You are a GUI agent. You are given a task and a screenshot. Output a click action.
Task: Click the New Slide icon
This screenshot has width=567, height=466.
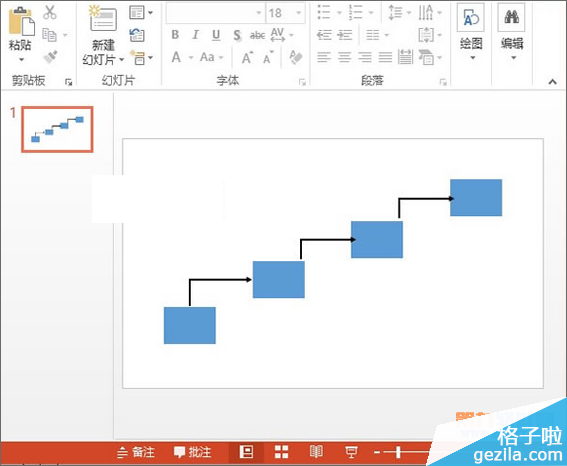pos(103,18)
